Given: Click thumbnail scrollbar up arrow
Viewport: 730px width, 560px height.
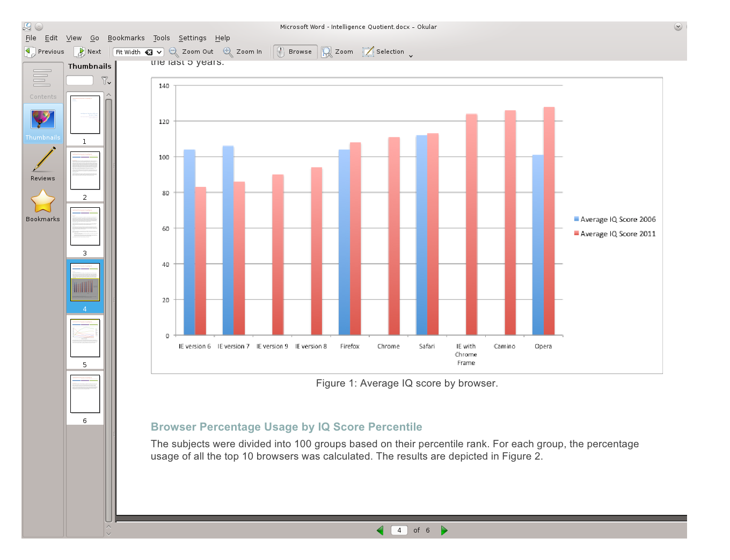Looking at the screenshot, I should tap(108, 94).
